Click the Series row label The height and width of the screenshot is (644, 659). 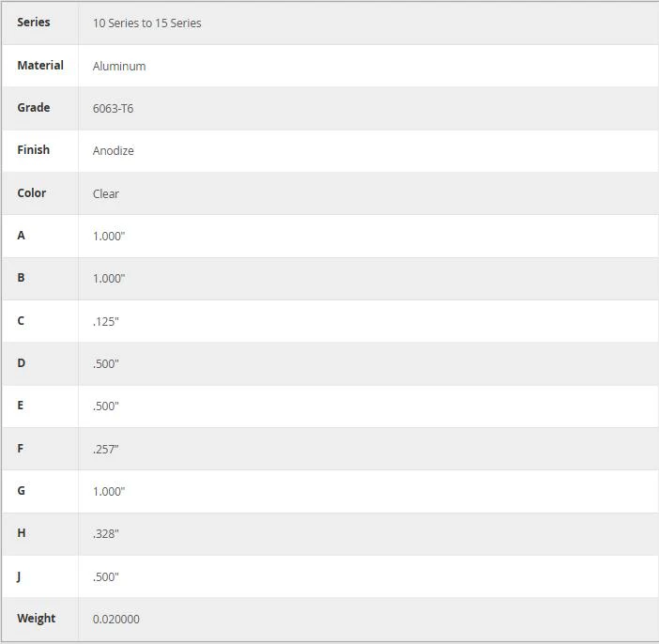click(34, 23)
